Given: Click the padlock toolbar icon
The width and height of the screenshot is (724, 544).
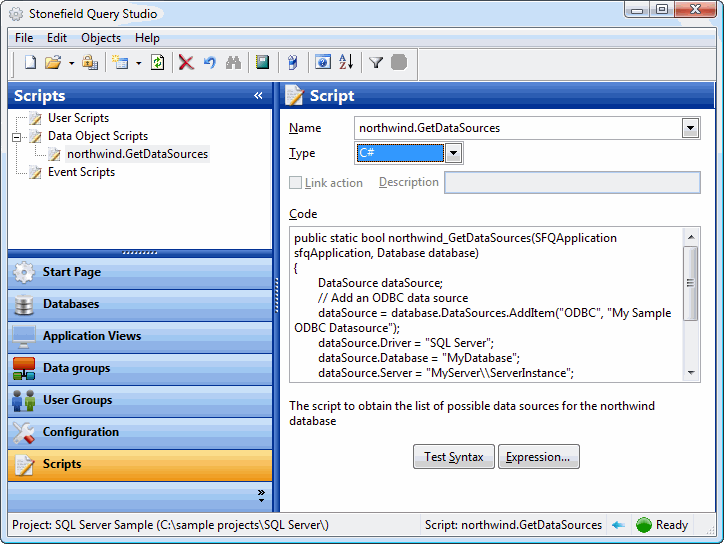Looking at the screenshot, I should [90, 63].
